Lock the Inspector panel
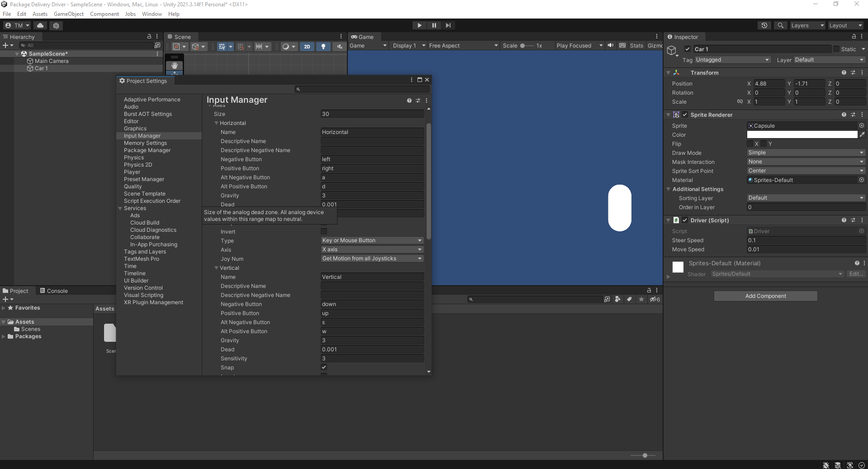The width and height of the screenshot is (868, 469). click(854, 37)
